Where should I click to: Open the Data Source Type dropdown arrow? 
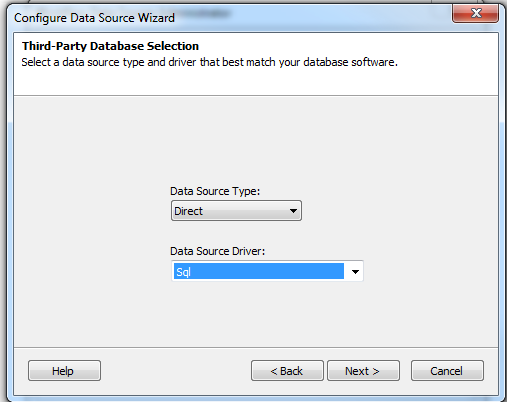click(x=293, y=211)
